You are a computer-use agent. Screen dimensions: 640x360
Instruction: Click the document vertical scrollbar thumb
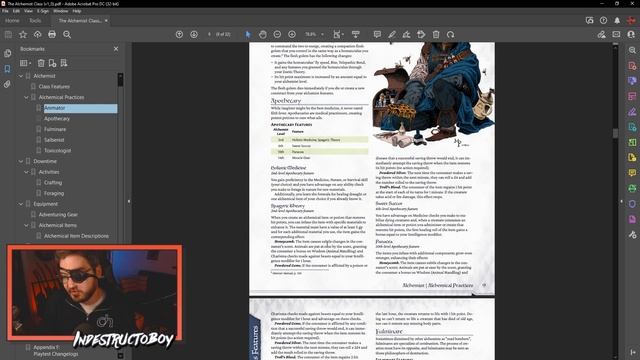tap(616, 133)
